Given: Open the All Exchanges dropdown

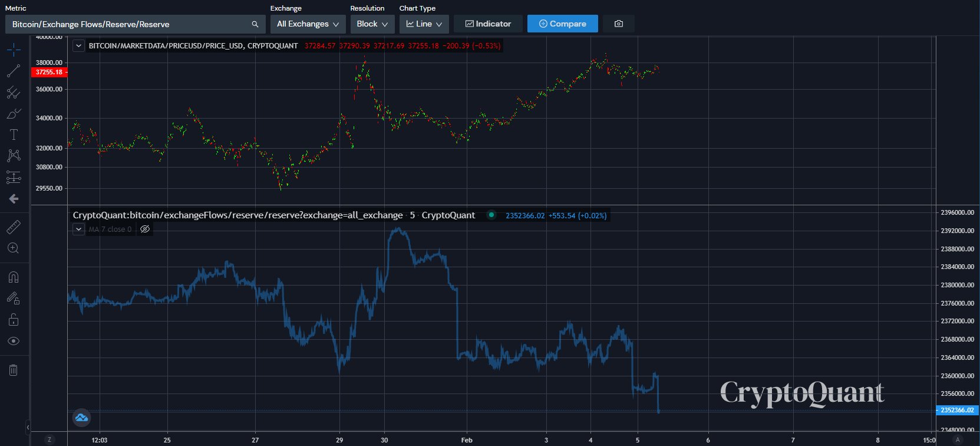Looking at the screenshot, I should 308,24.
